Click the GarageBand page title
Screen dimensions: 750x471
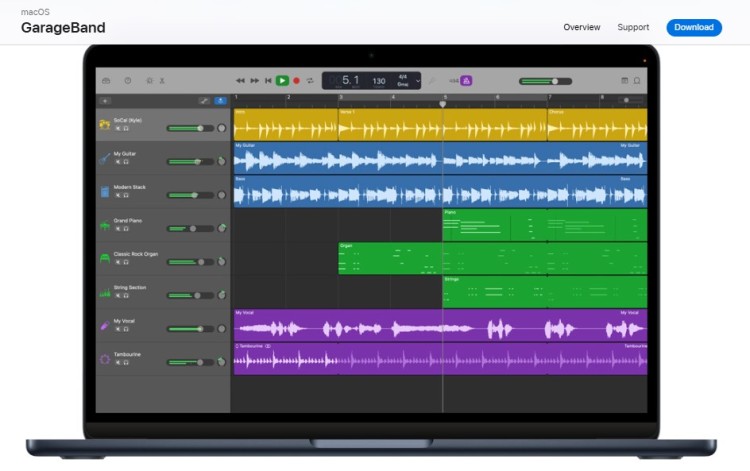pyautogui.click(x=63, y=28)
